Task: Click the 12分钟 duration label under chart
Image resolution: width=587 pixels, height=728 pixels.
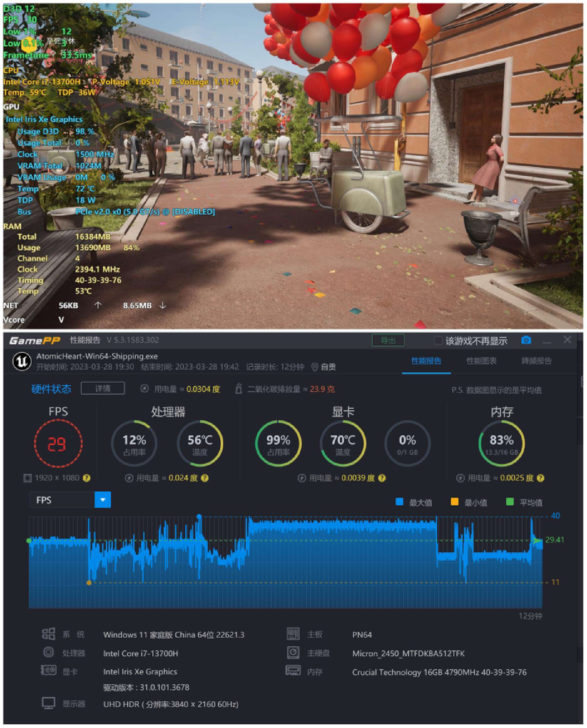Action: 530,616
